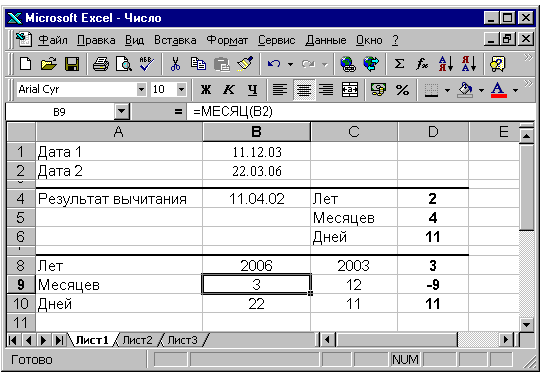Merge and center cells icon
The height and width of the screenshot is (377, 543).
(x=350, y=90)
